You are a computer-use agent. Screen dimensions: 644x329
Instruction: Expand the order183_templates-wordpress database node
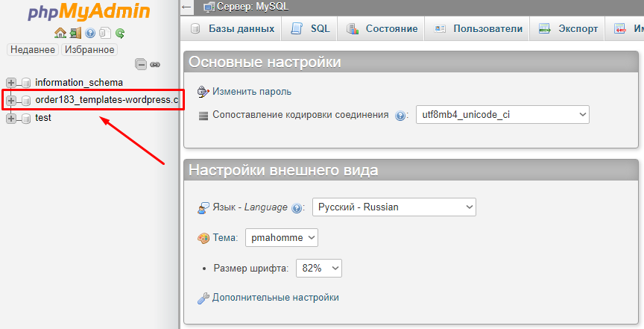[11, 100]
